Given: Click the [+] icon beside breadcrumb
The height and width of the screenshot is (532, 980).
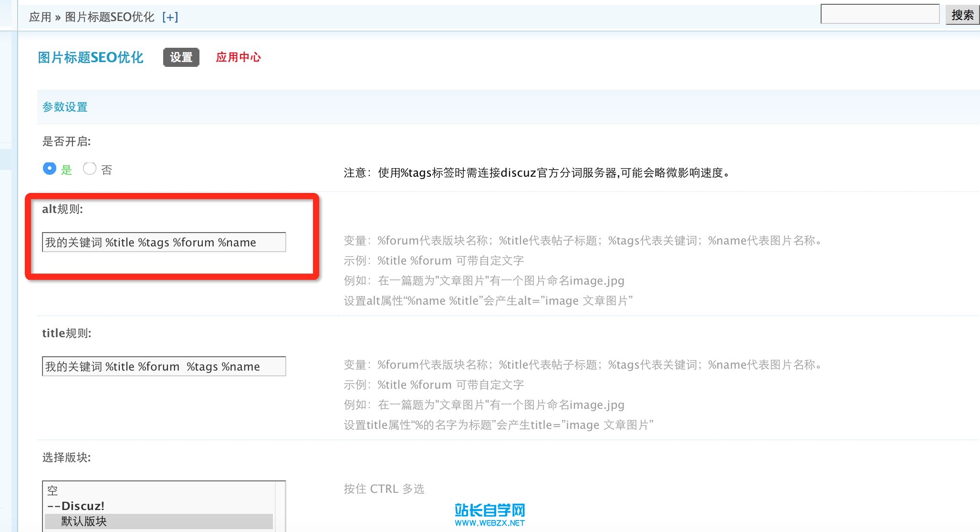Looking at the screenshot, I should pos(170,17).
